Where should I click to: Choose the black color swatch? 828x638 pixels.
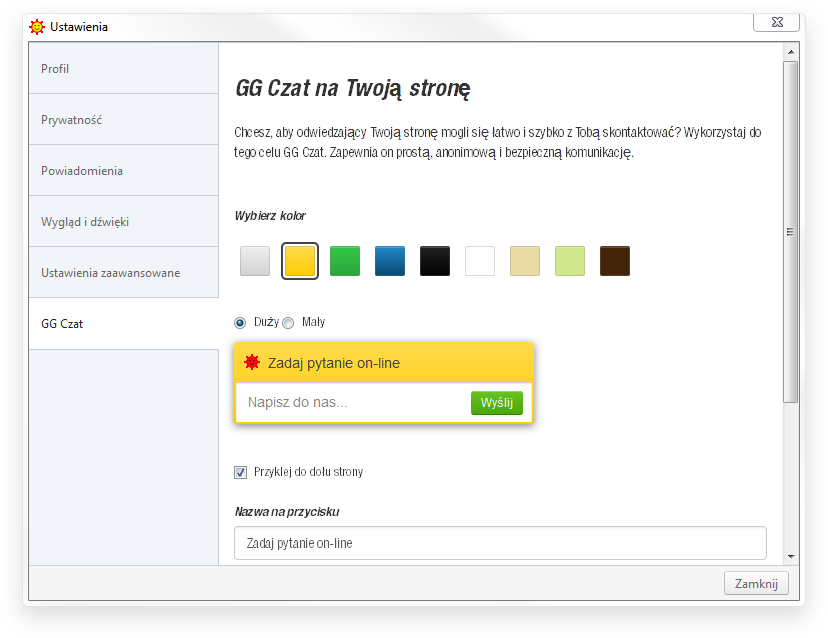[435, 261]
